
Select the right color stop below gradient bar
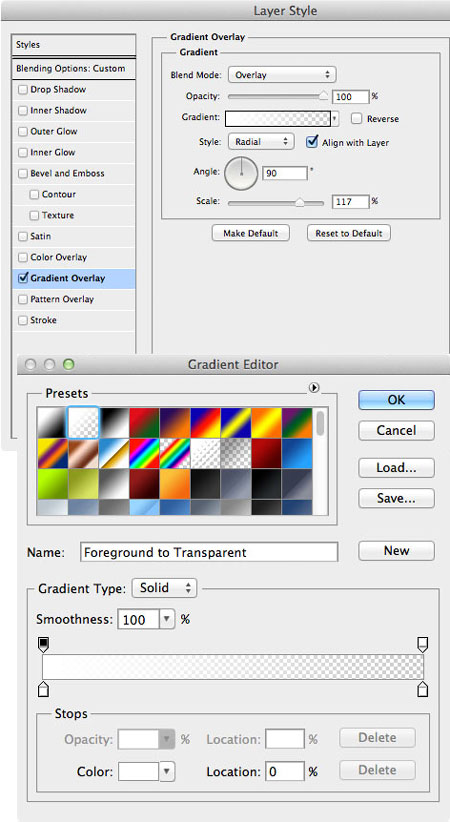(x=422, y=689)
